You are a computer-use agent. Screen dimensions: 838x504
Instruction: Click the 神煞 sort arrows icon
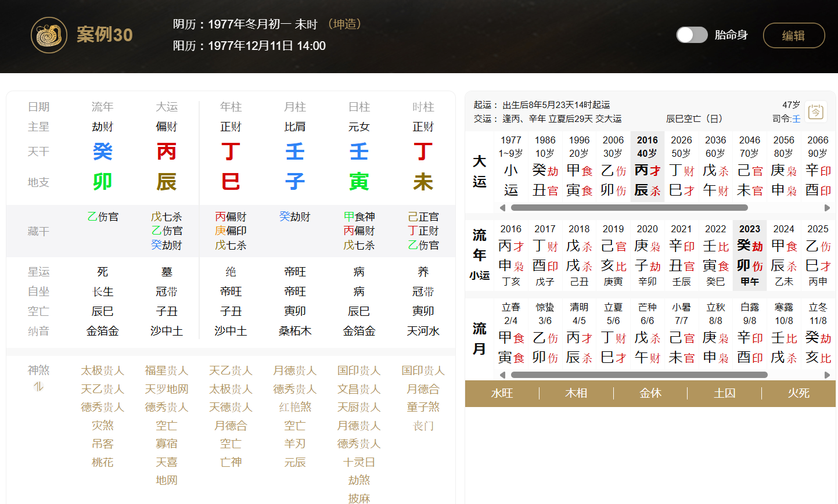tap(38, 387)
